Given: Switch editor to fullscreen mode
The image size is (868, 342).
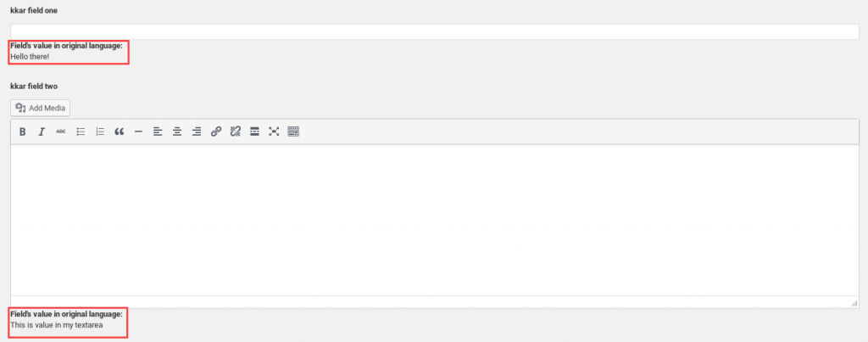Looking at the screenshot, I should pos(274,132).
